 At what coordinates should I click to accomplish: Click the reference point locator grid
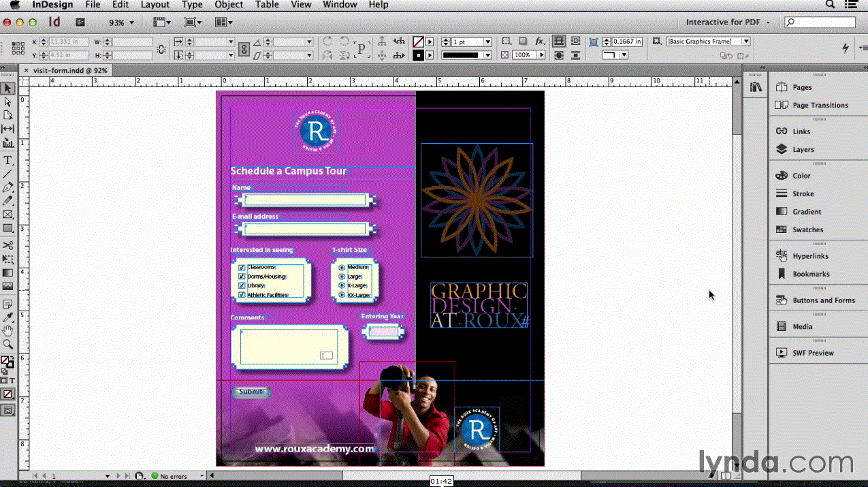point(18,48)
